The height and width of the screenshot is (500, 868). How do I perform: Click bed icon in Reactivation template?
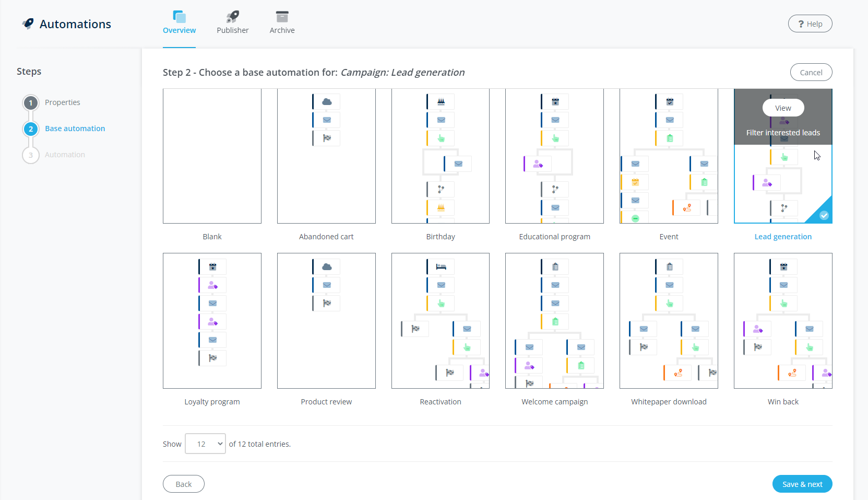tap(441, 267)
